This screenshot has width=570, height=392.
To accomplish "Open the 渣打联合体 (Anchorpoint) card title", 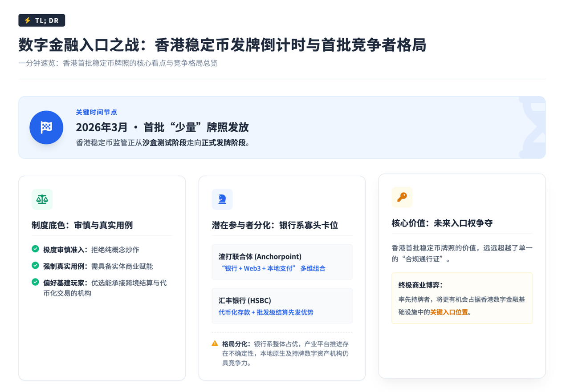I will (260, 256).
